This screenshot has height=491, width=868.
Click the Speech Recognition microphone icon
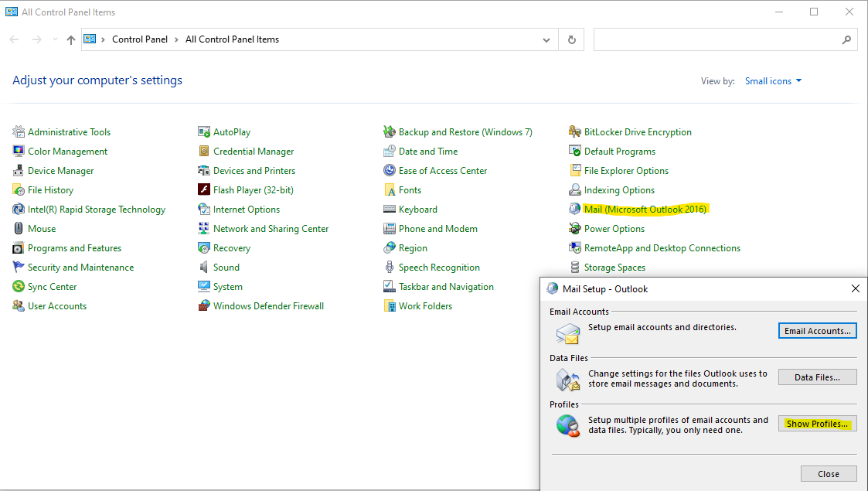pos(390,268)
